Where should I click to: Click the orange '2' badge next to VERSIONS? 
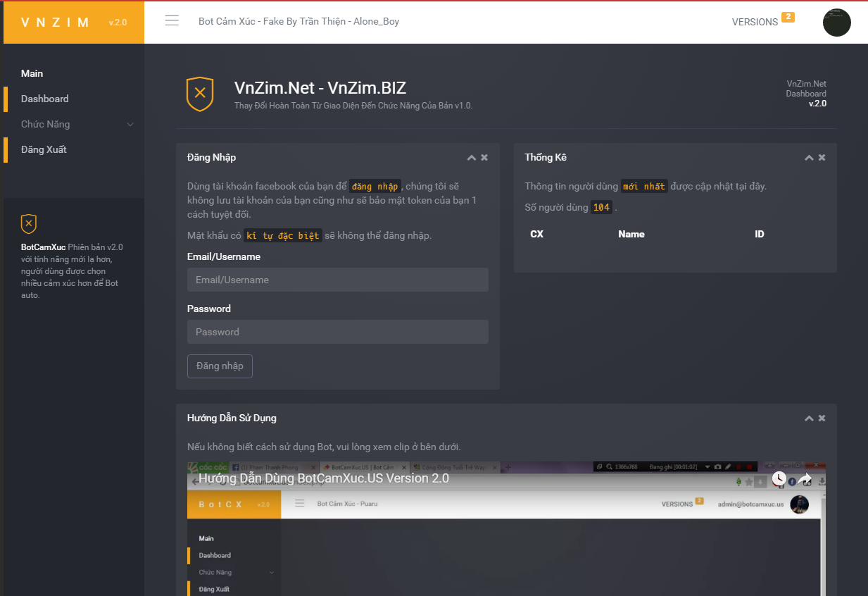pyautogui.click(x=788, y=17)
